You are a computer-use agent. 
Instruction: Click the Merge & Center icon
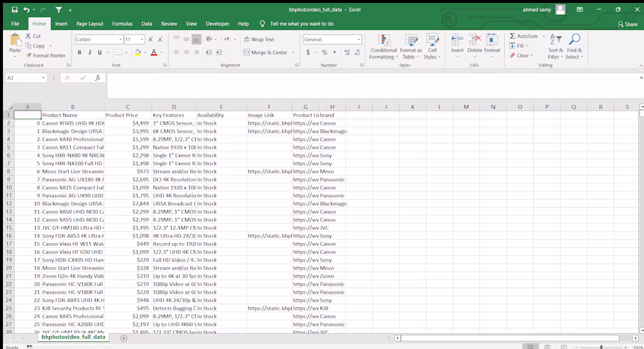[247, 52]
